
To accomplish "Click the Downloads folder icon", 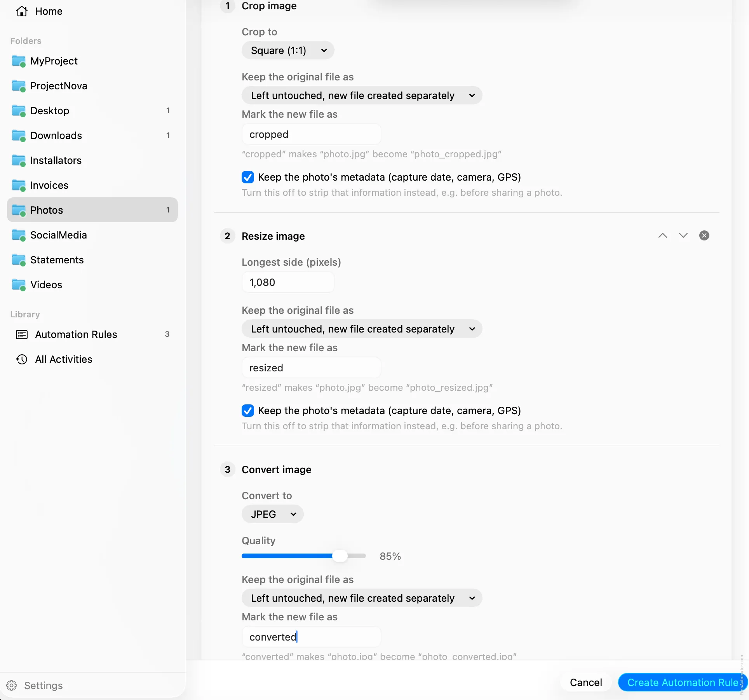I will 19,136.
